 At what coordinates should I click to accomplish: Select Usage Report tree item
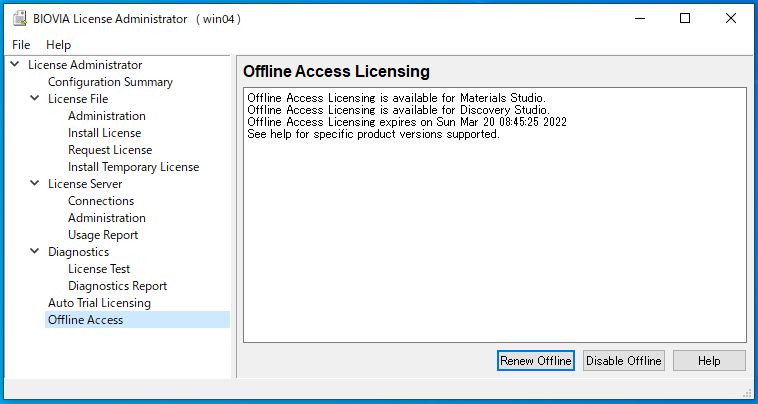[x=103, y=235]
